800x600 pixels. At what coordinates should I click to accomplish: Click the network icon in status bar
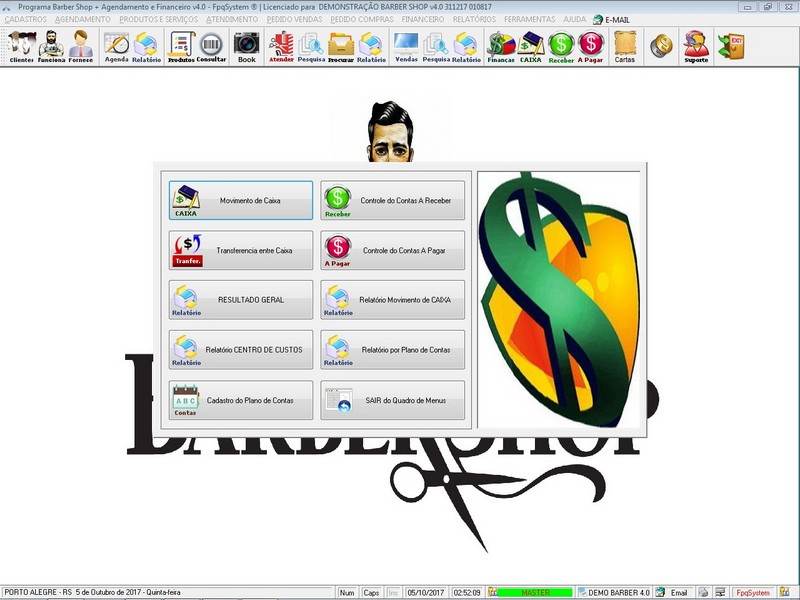[x=720, y=592]
